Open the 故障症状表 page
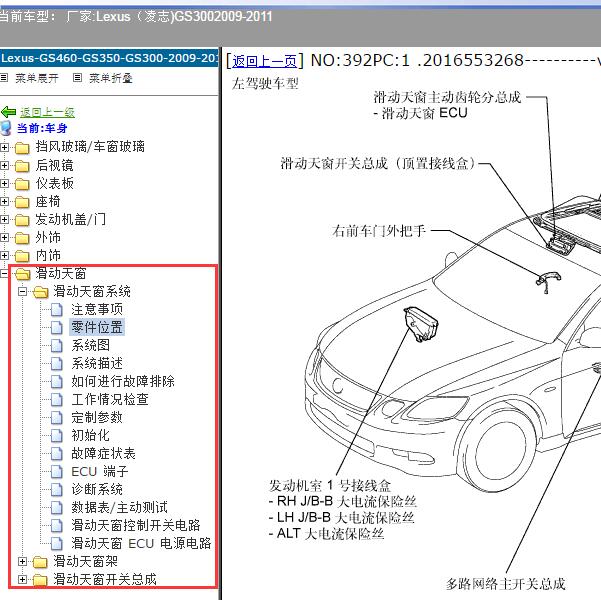Image resolution: width=601 pixels, height=600 pixels. coord(103,454)
